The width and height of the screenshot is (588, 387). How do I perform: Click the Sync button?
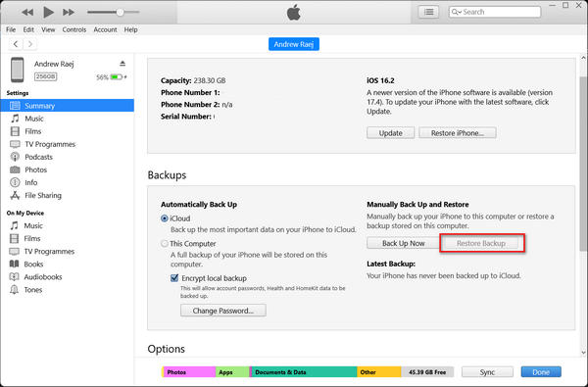point(487,372)
